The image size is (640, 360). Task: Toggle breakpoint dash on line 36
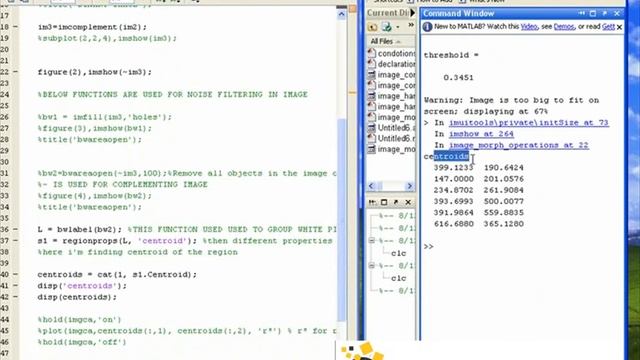15,229
